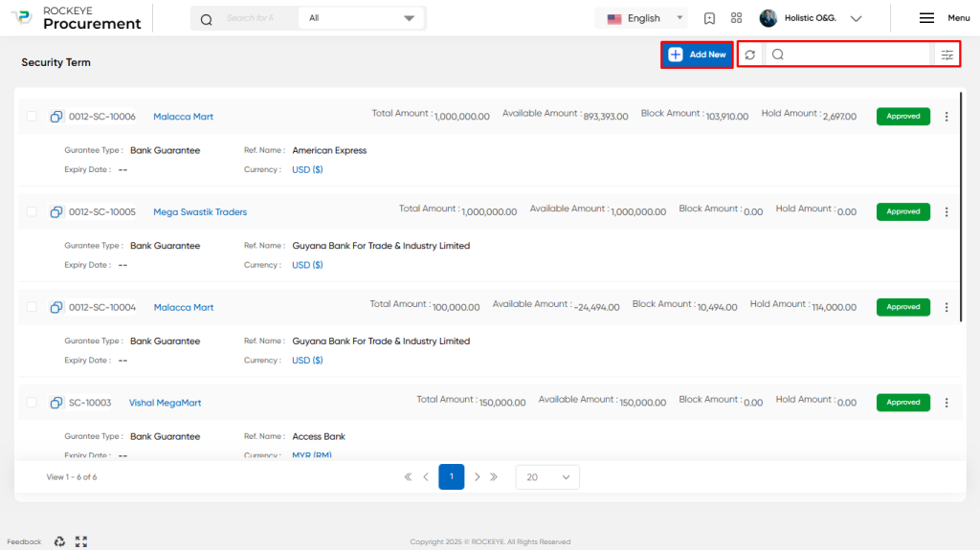Copy record 0012-SC-10006 icon
The height and width of the screenshot is (550, 980).
(56, 117)
